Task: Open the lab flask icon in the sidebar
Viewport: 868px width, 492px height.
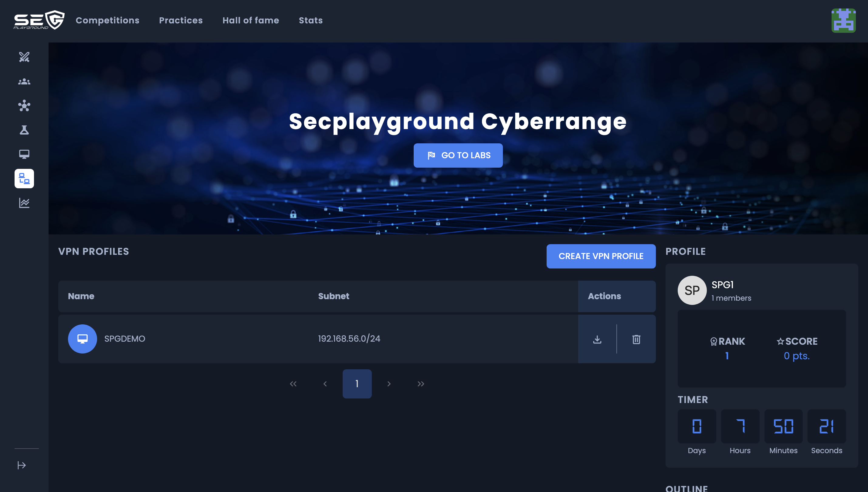Action: [x=24, y=130]
